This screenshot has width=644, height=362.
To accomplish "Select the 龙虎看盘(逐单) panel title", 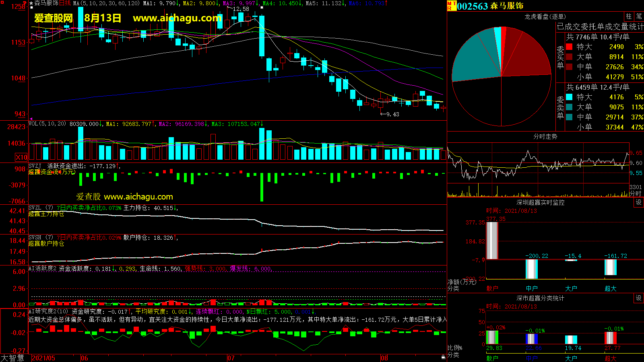I will point(545,16).
